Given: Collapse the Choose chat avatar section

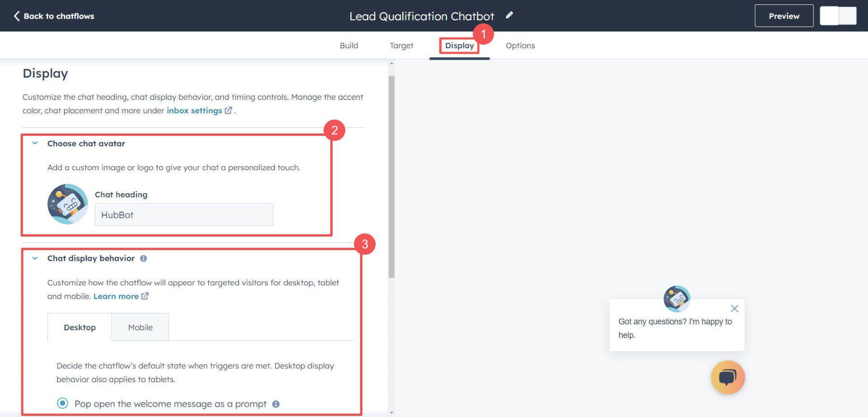Looking at the screenshot, I should [35, 143].
